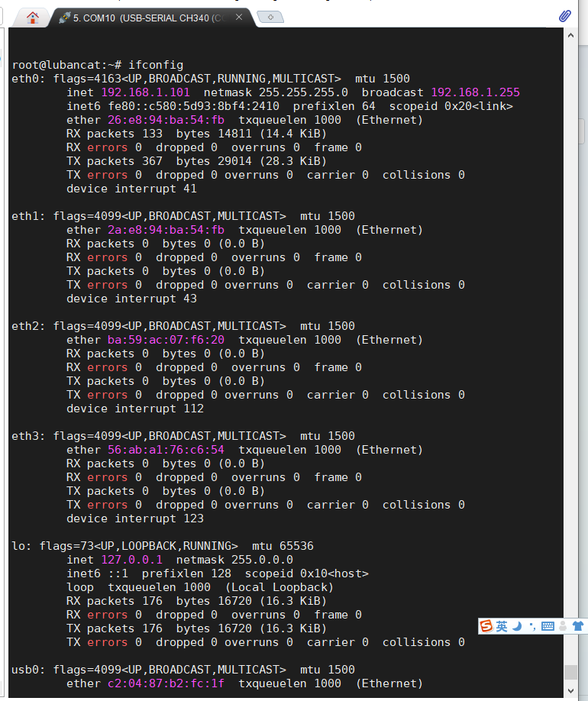Click MAC address 56:ab:a1:76:c6:54
Viewport: 588px width, 701px height.
[166, 450]
